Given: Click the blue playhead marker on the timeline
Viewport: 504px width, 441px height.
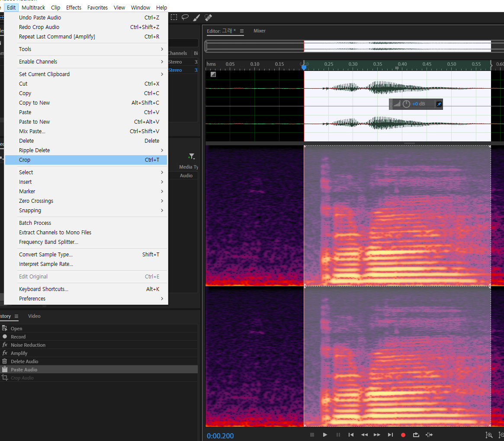Looking at the screenshot, I should [304, 67].
